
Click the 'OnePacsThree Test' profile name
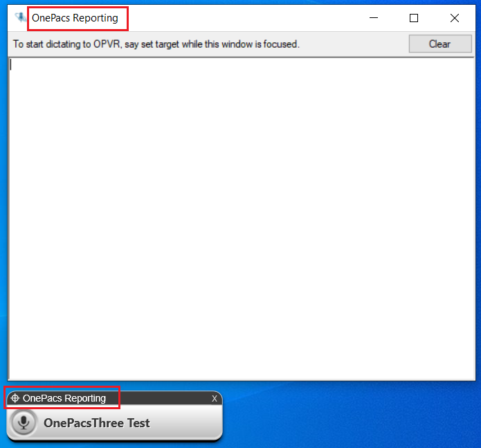coord(97,423)
